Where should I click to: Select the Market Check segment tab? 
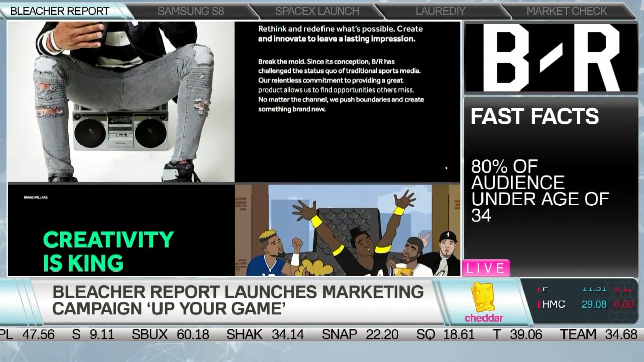(x=567, y=11)
